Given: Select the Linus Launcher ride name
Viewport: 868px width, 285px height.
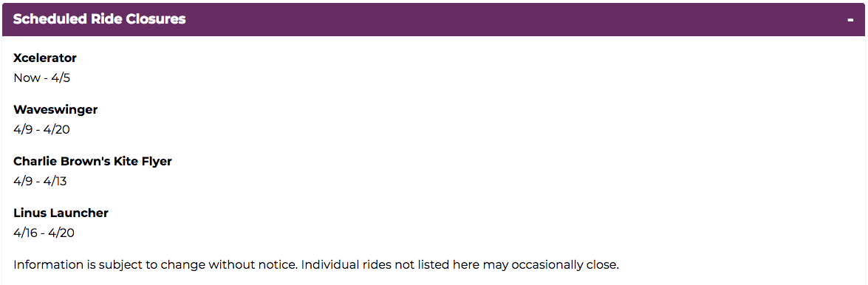Looking at the screenshot, I should coord(61,213).
